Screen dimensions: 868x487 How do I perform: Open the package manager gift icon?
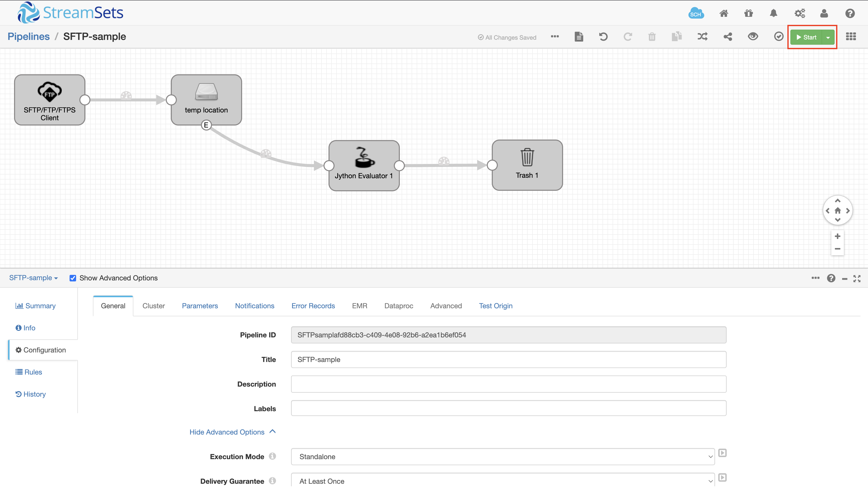(x=749, y=13)
